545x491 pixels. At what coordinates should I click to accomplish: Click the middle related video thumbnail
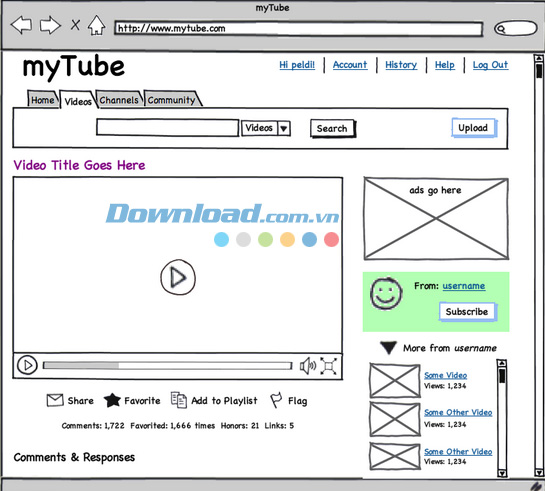(395, 419)
